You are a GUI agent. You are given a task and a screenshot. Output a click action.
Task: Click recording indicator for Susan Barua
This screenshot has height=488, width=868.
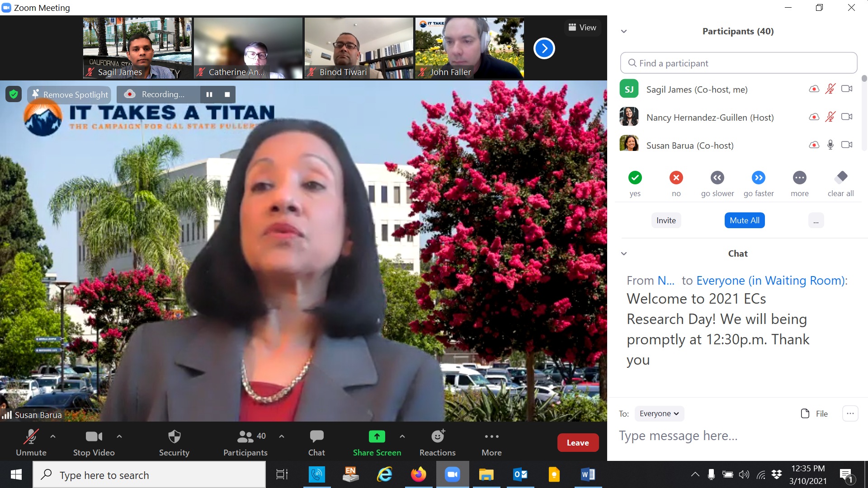814,145
